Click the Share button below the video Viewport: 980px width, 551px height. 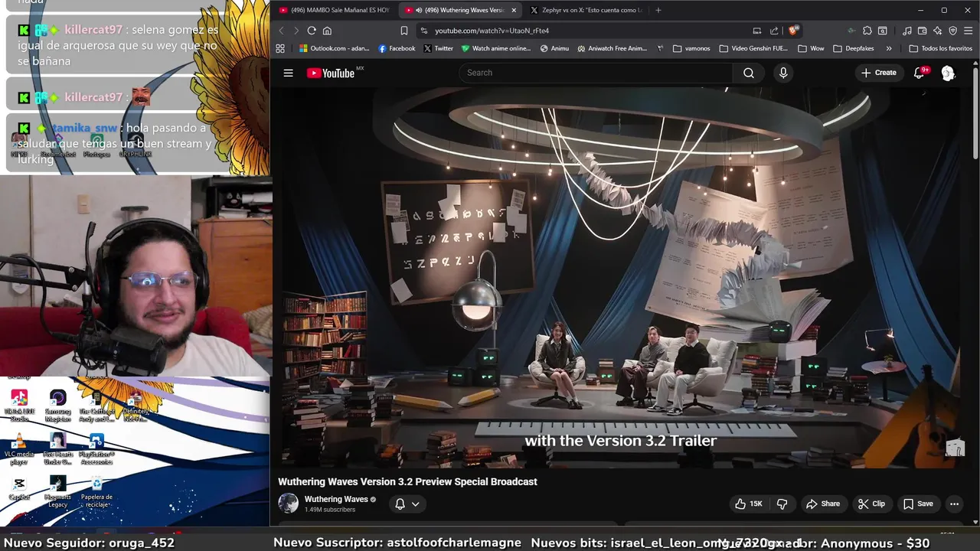click(x=823, y=504)
